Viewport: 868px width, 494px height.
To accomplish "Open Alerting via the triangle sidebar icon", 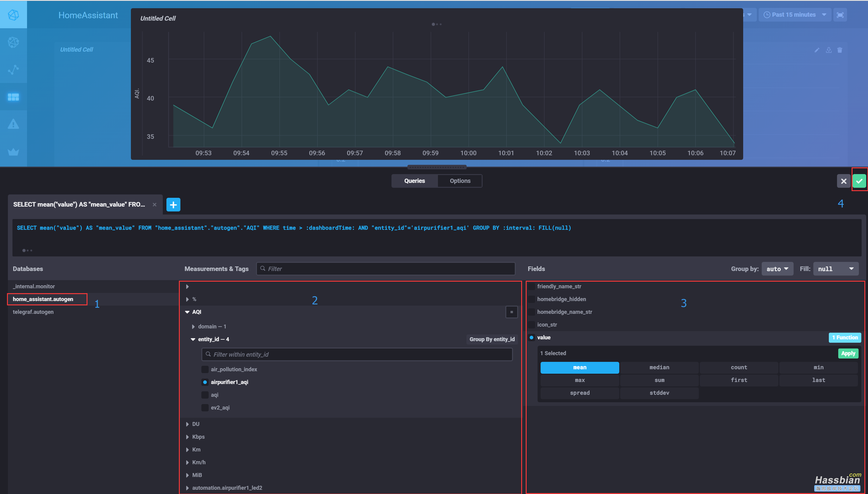I will [x=13, y=124].
